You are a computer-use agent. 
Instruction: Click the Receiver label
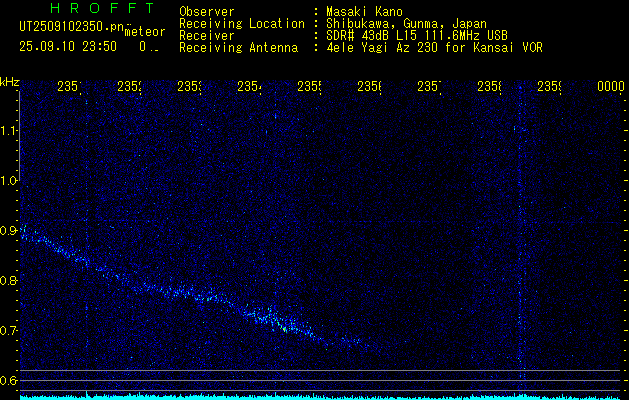(207, 36)
